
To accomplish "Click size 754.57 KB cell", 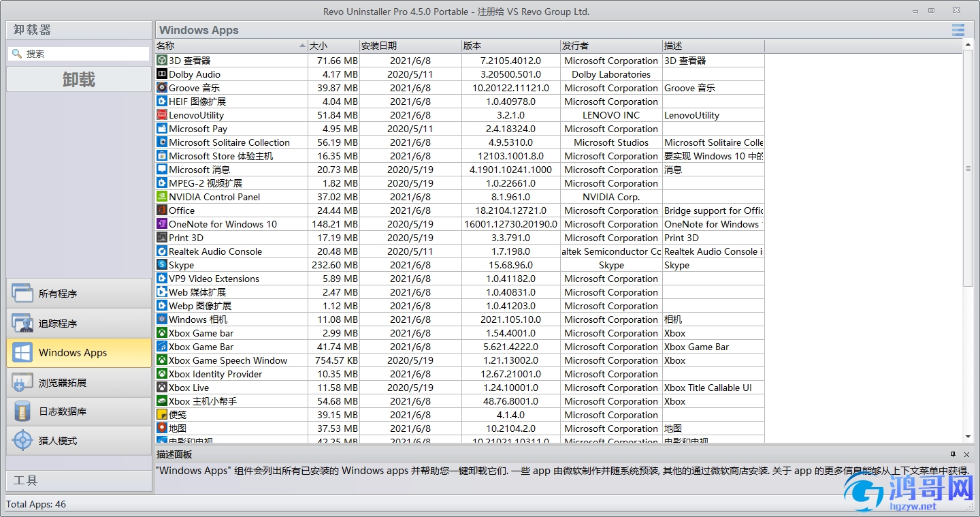I will [333, 360].
